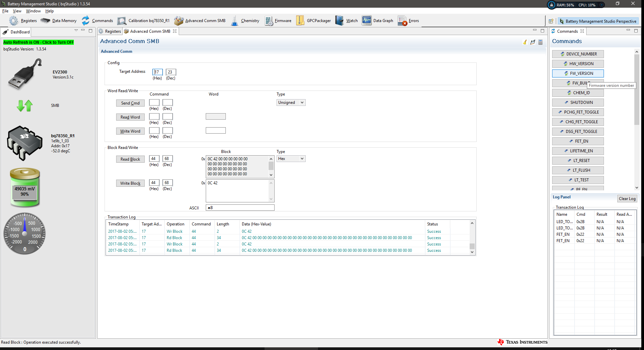Click the Transaction Log scrollbar down arrow

[x=472, y=252]
